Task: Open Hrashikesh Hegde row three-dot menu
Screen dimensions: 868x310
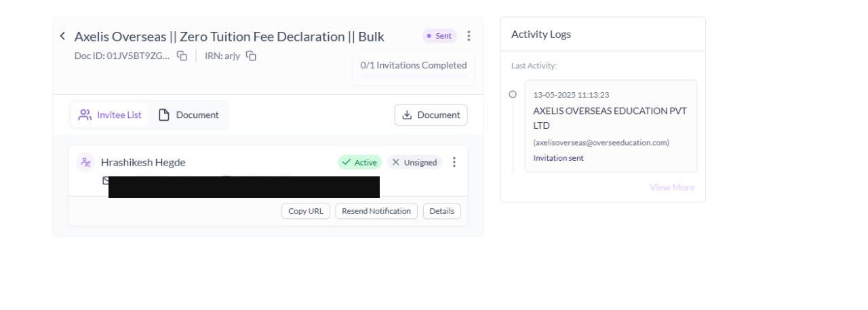Action: [x=454, y=162]
